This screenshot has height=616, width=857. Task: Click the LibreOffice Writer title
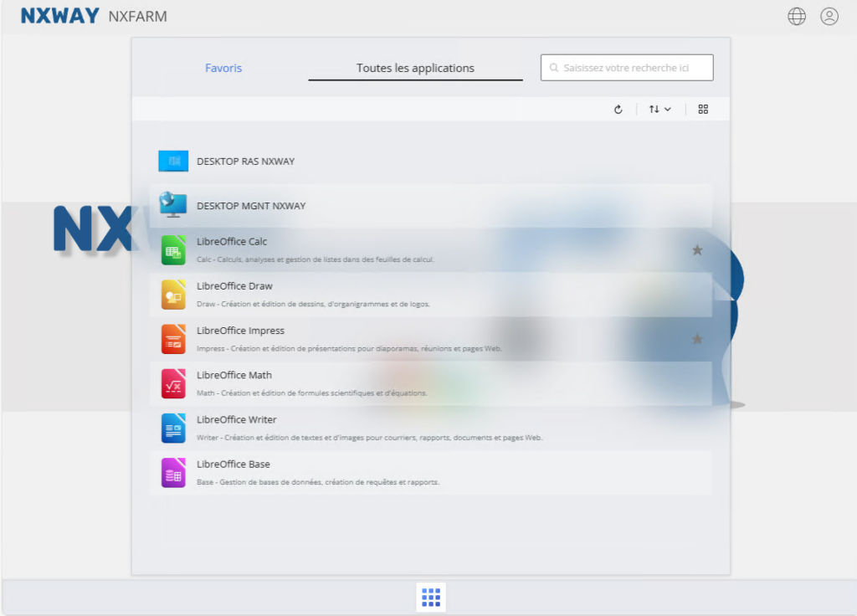click(237, 420)
